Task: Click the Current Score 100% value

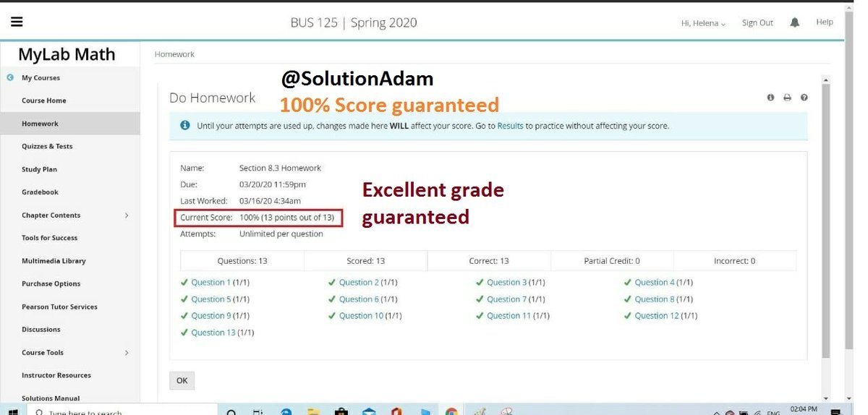Action: tap(286, 218)
